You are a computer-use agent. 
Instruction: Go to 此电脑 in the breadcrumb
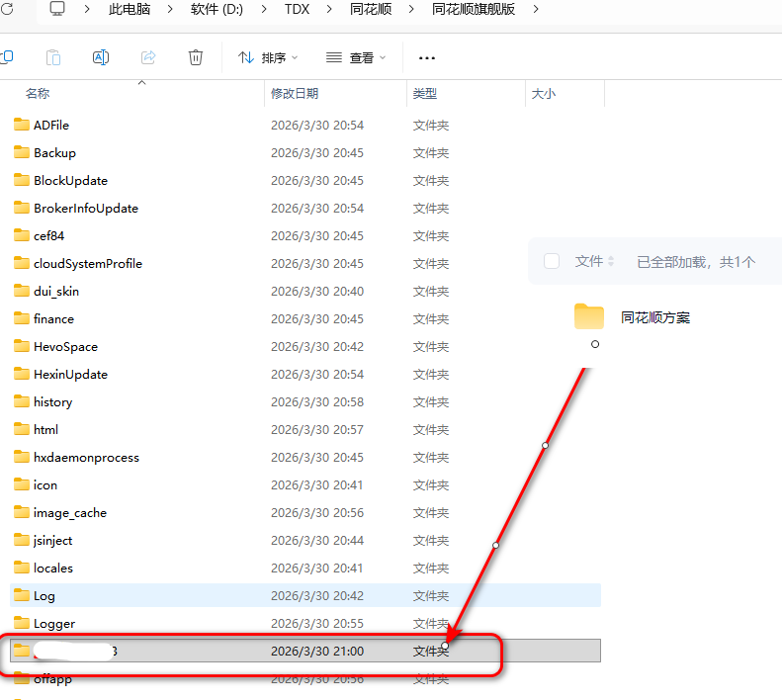pyautogui.click(x=130, y=9)
